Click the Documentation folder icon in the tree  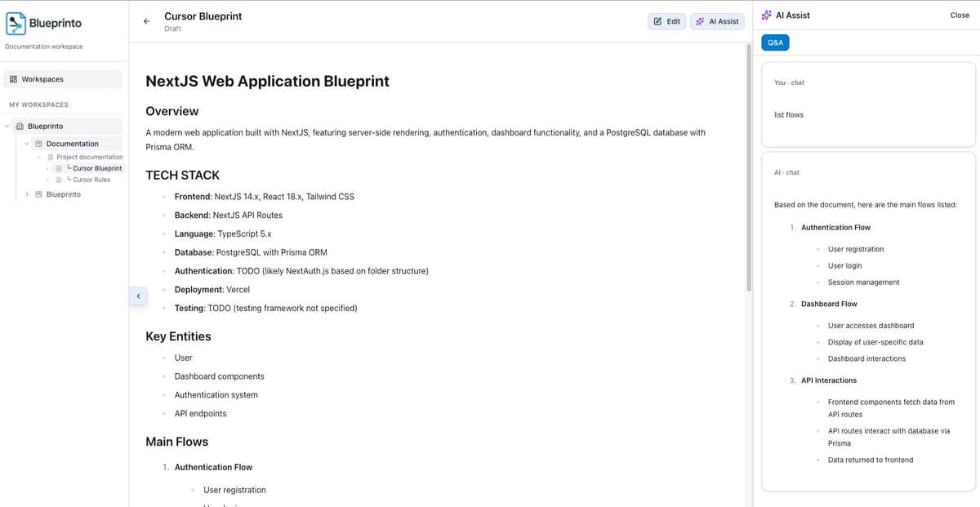pos(38,143)
